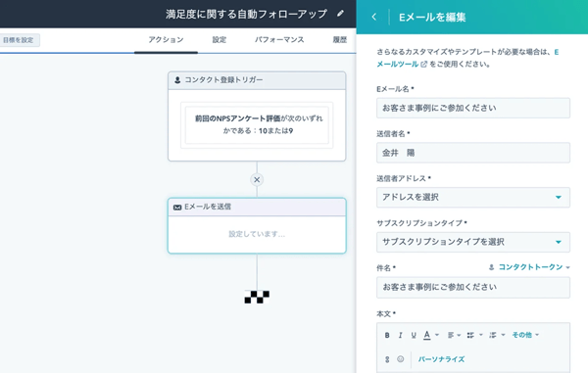Open the NPS survey trigger condition
Screen dimensions: 588x373
(257, 124)
